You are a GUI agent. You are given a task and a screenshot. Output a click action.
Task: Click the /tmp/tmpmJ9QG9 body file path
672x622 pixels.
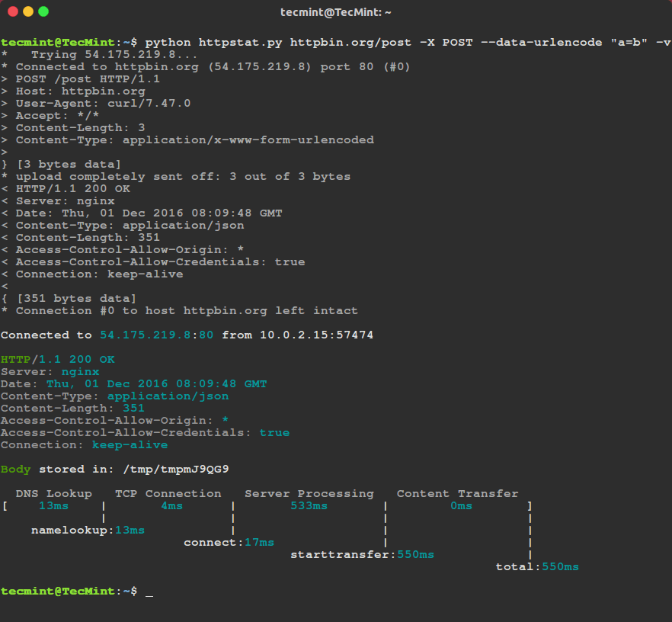[x=183, y=469]
